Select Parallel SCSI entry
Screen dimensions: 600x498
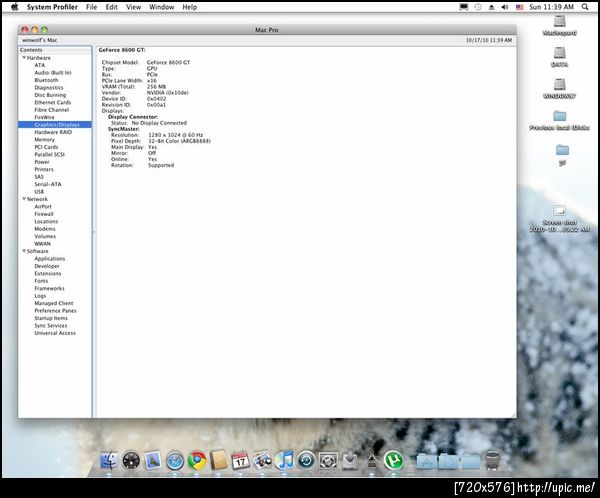[x=49, y=154]
